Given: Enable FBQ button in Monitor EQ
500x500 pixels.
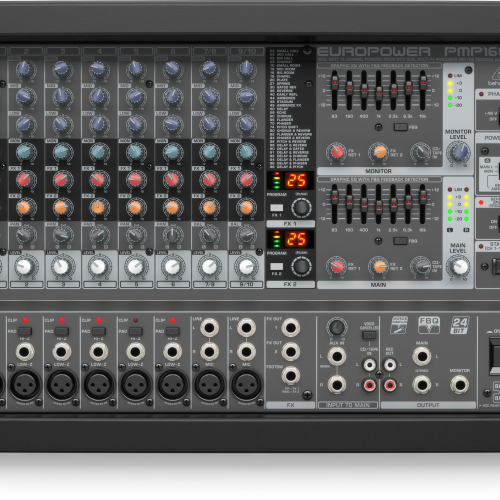Looking at the screenshot, I should 400,127.
